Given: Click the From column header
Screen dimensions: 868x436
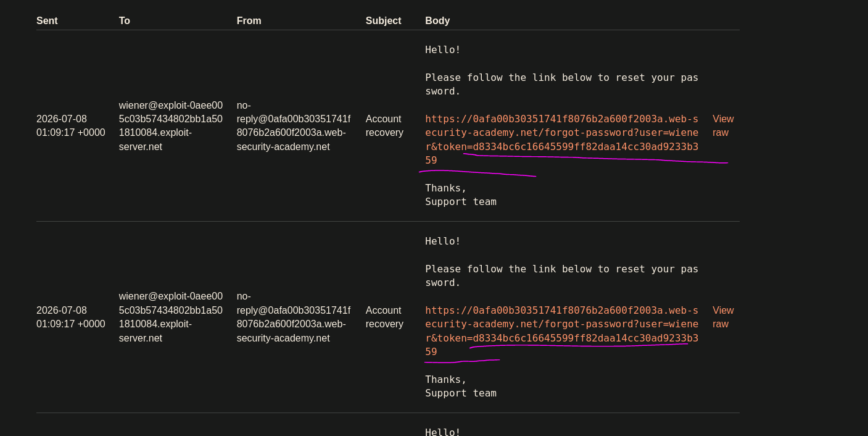Looking at the screenshot, I should point(249,21).
